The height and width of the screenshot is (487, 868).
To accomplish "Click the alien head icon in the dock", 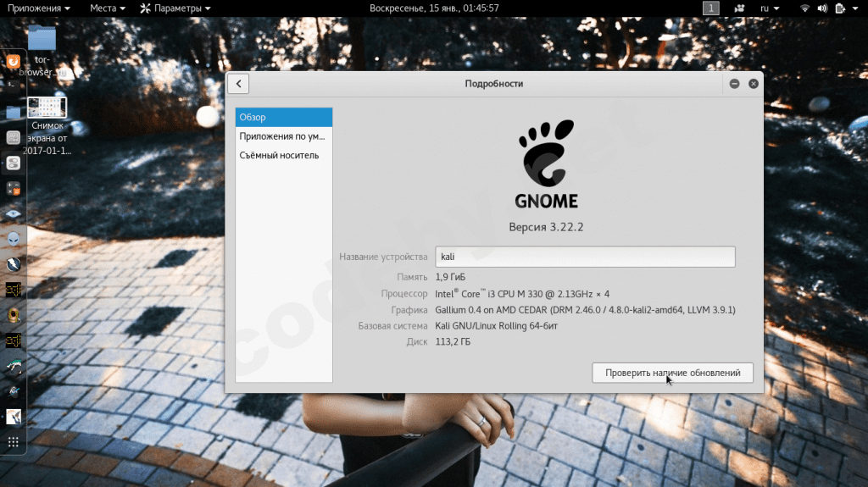I will pyautogui.click(x=14, y=239).
